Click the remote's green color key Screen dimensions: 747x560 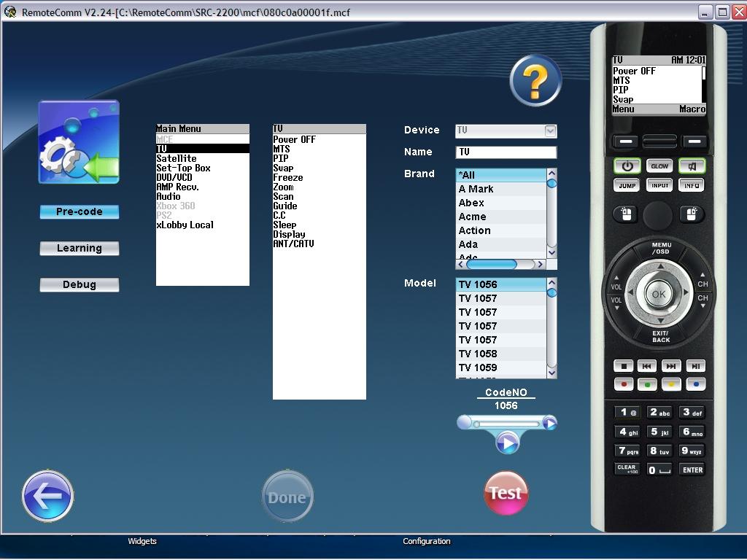point(647,384)
